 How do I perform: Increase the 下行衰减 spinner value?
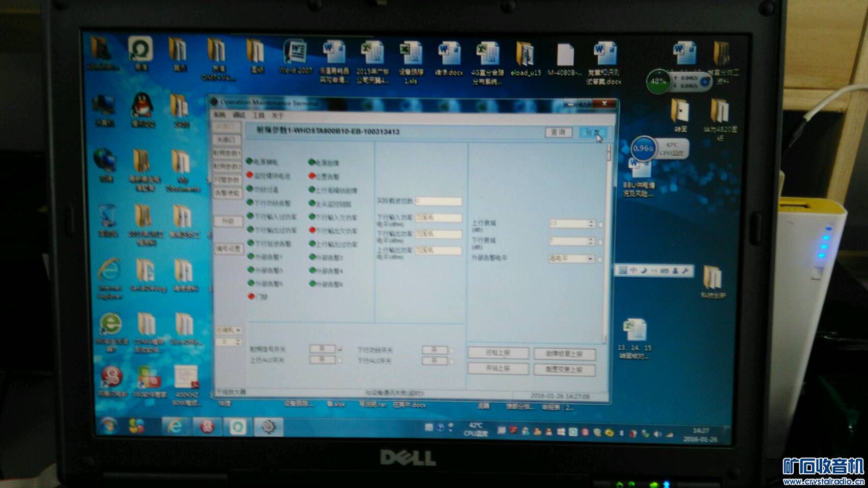pos(591,239)
